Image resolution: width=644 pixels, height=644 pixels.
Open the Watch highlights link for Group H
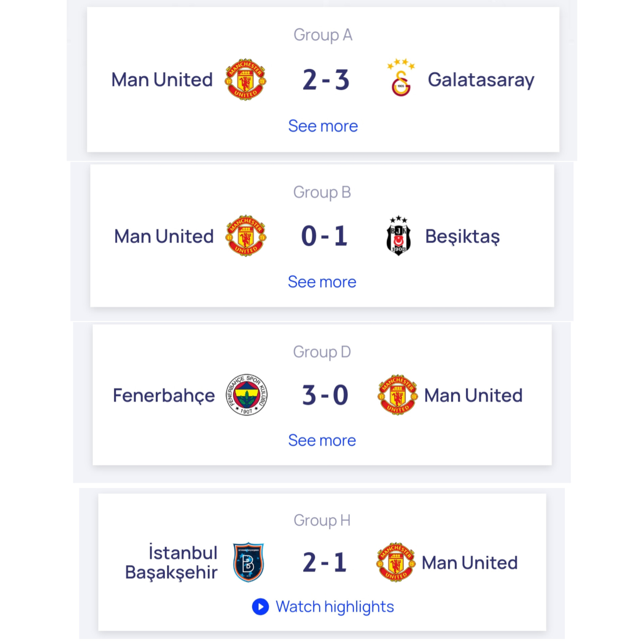(x=335, y=607)
